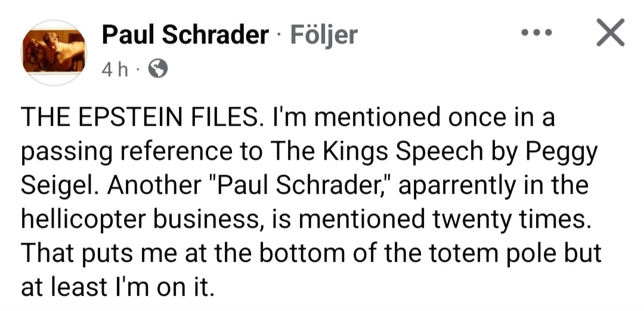Click the globe public-audience icon
Screen dimensions: 644x311
click(x=157, y=70)
